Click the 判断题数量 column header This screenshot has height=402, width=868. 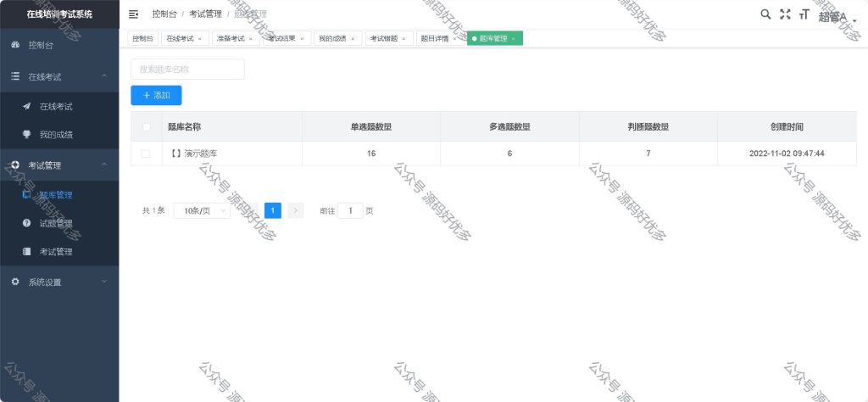[x=648, y=127]
